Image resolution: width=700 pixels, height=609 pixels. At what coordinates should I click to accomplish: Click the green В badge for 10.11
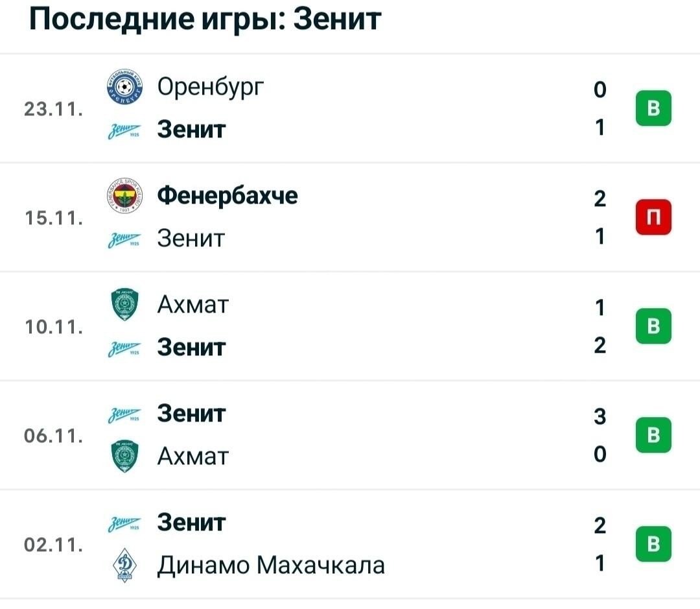[x=653, y=326]
